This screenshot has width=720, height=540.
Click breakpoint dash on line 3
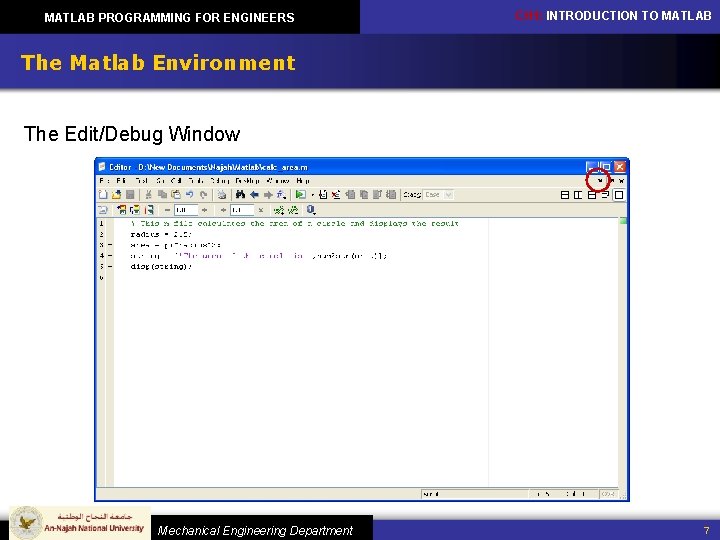(x=110, y=245)
